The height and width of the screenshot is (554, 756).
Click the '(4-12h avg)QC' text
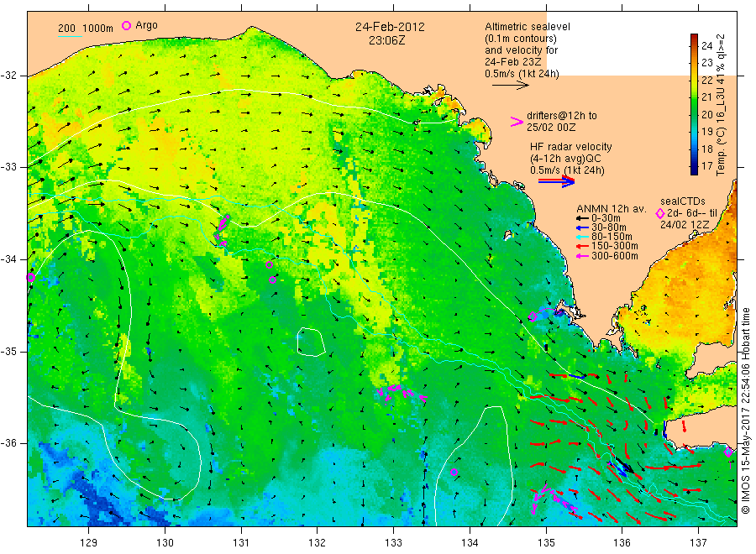(565, 159)
